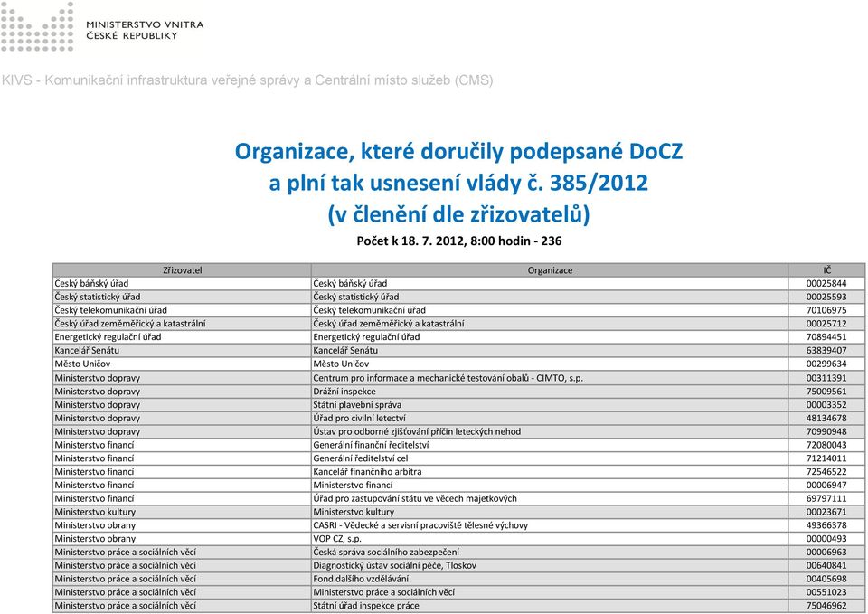Viewport: 868px width, 614px height.
Task: Click organization "Drážní inspekce"
Action: (x=344, y=392)
